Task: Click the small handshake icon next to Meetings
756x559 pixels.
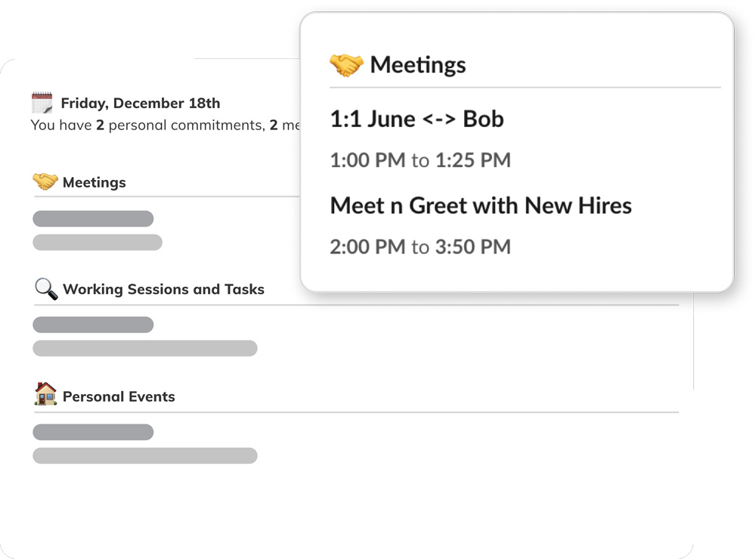Action: [x=45, y=182]
